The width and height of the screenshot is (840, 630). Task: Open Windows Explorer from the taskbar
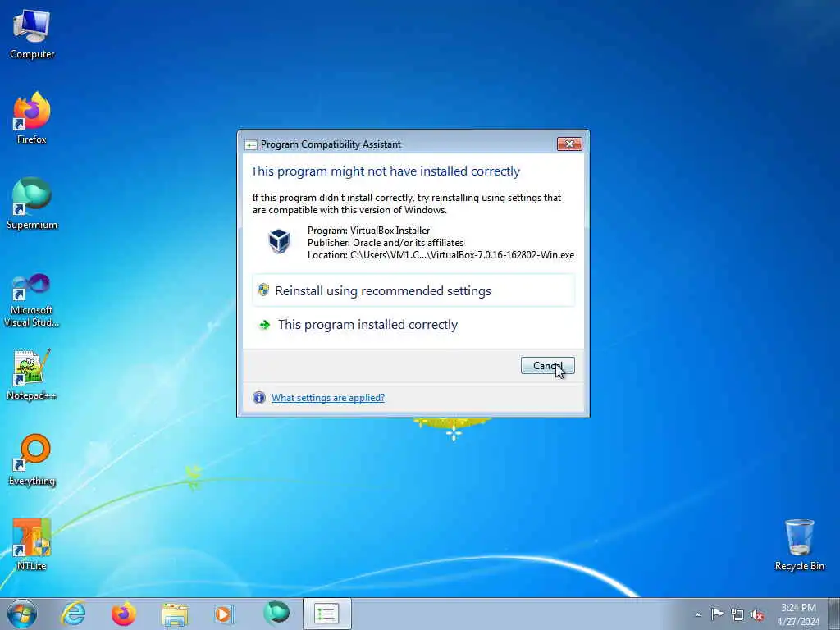coord(175,614)
